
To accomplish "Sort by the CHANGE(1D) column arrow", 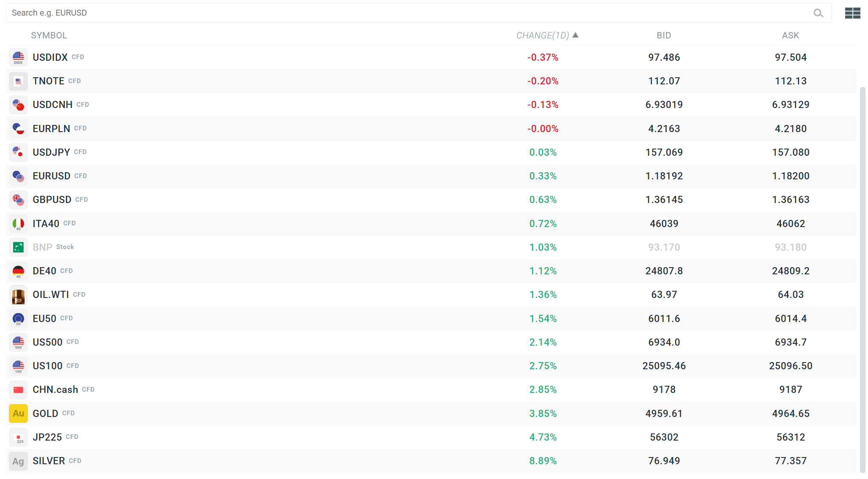I will [575, 35].
